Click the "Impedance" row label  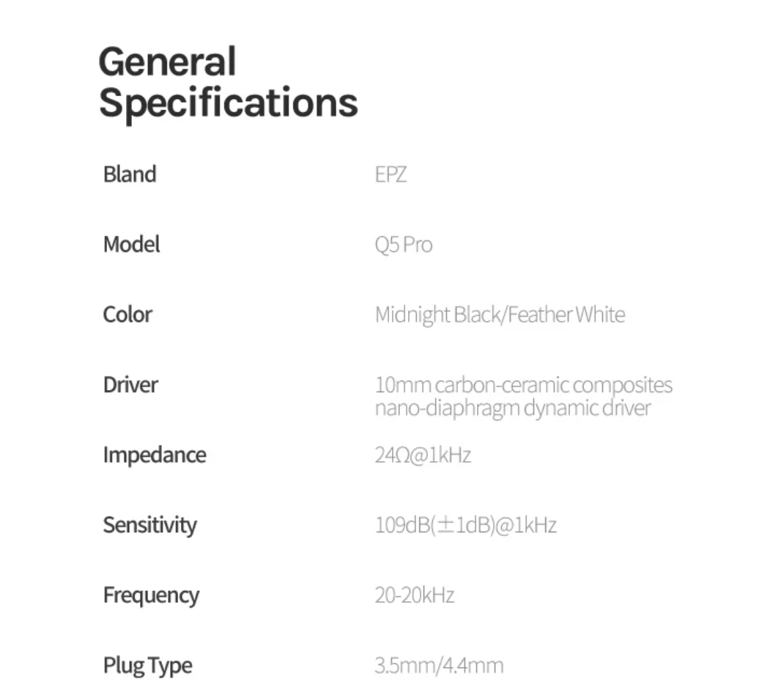155,455
